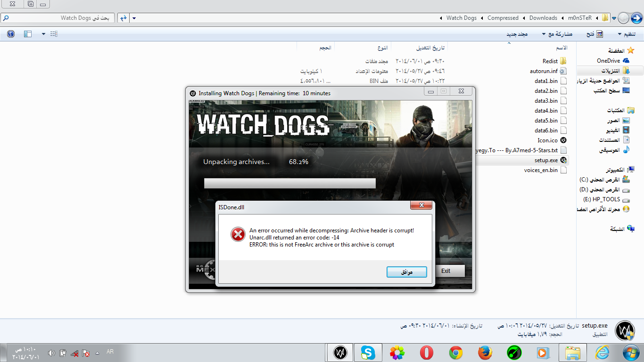This screenshot has width=644, height=362.
Task: Toggle the preview pane button
Action: click(27, 34)
